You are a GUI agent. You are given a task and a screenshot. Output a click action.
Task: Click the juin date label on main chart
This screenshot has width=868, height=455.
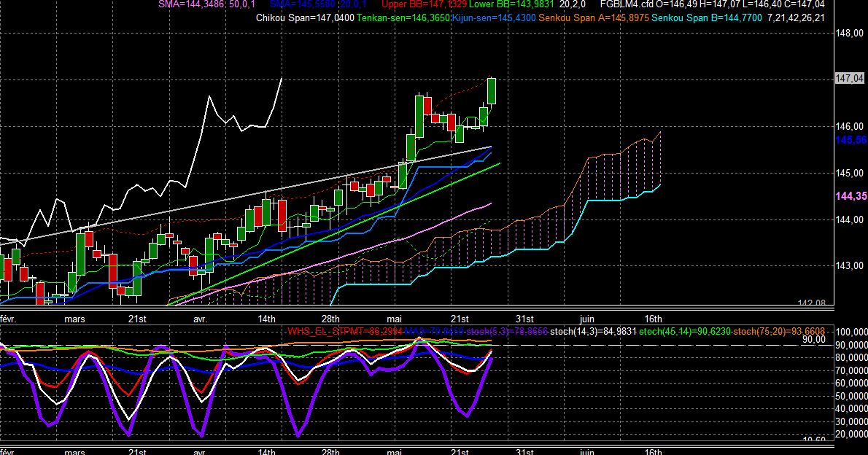586,319
